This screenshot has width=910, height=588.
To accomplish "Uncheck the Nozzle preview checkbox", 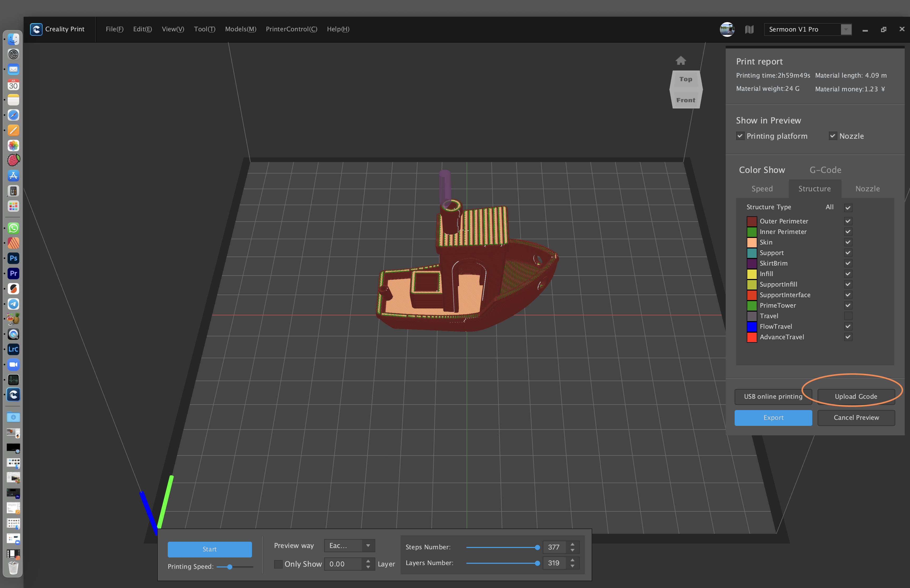I will [833, 136].
